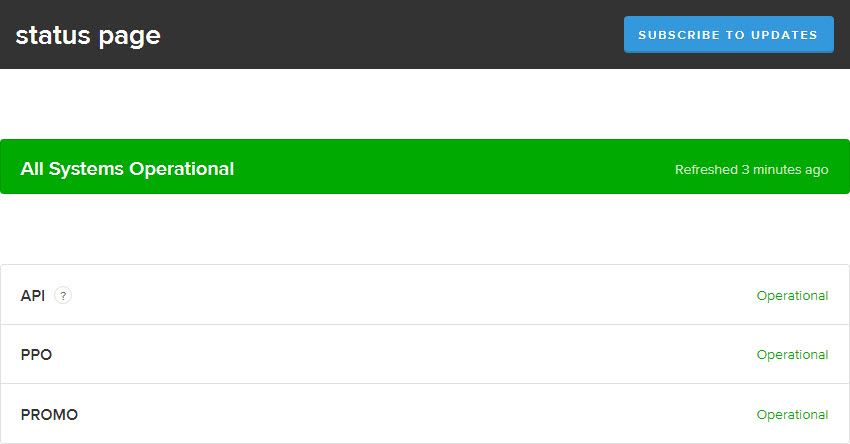850x444 pixels.
Task: Click the empty center of the dark header bar
Action: coord(400,35)
